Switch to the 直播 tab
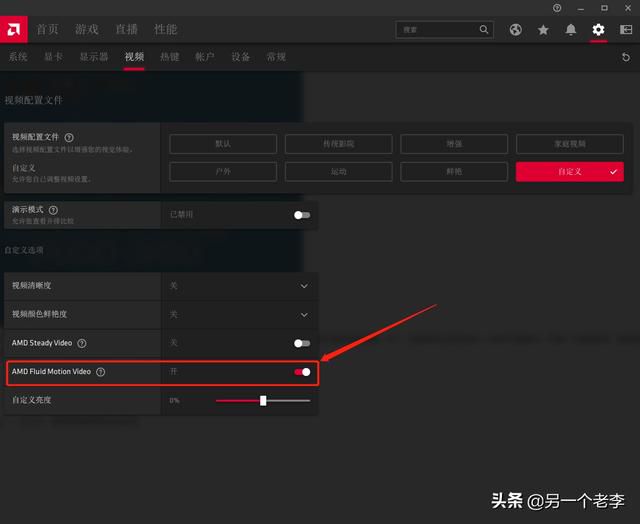 [x=126, y=29]
